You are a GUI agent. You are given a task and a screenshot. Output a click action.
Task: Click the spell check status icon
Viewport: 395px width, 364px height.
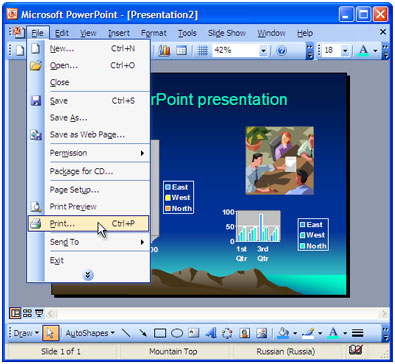pos(355,350)
